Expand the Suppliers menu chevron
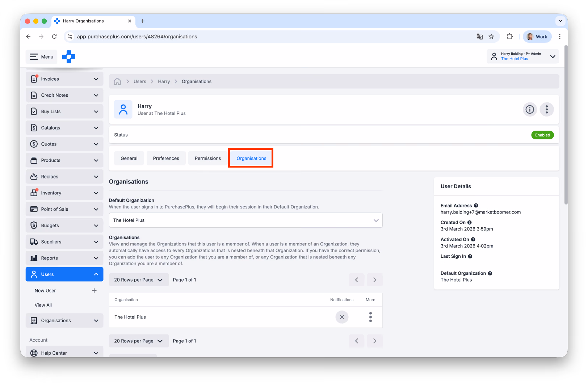The height and width of the screenshot is (384, 588). click(96, 242)
